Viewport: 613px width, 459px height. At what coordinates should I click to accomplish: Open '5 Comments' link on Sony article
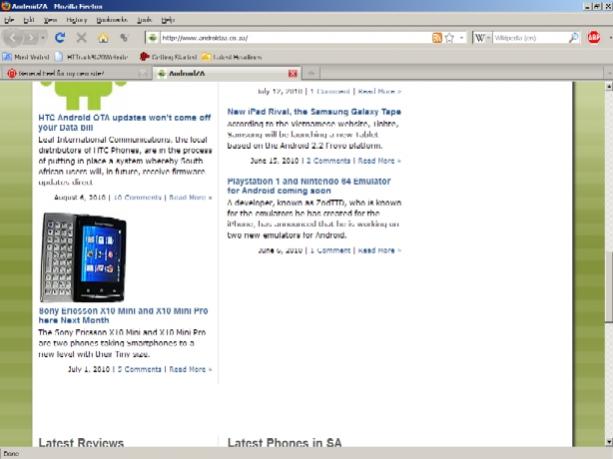click(x=139, y=369)
